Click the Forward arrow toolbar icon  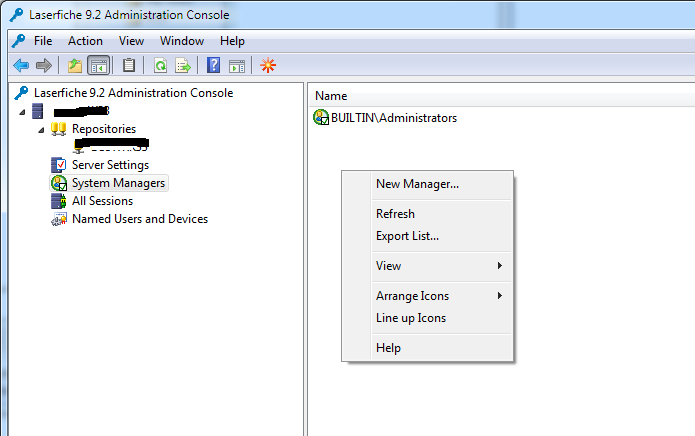coord(43,66)
